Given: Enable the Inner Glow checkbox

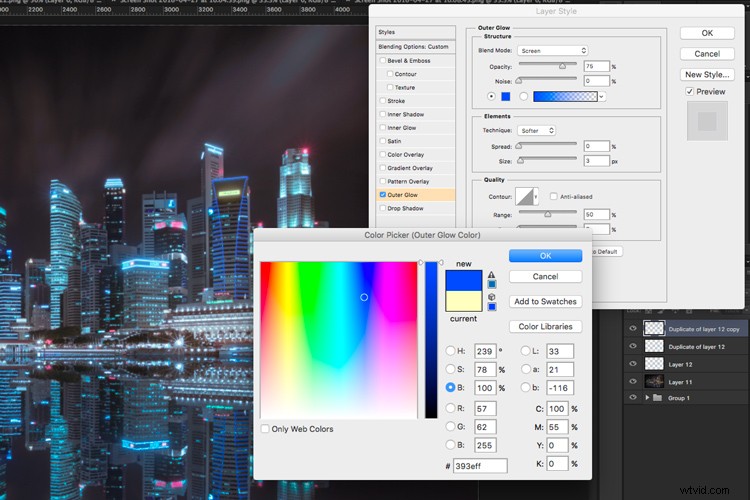Looking at the screenshot, I should tap(383, 128).
